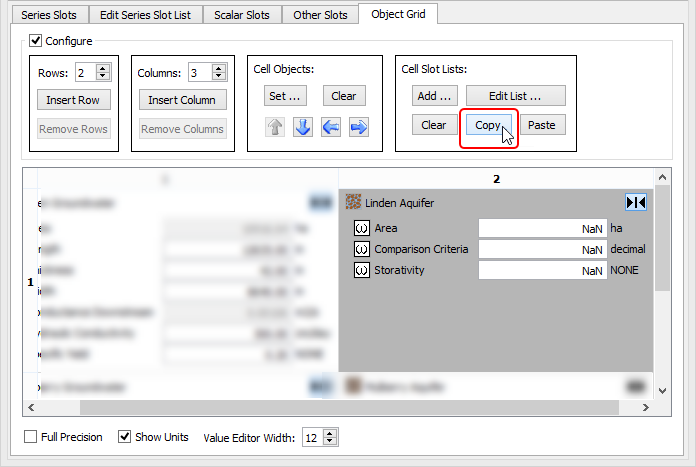This screenshot has width=696, height=467.
Task: Click the move cell object up arrow
Action: [x=275, y=127]
